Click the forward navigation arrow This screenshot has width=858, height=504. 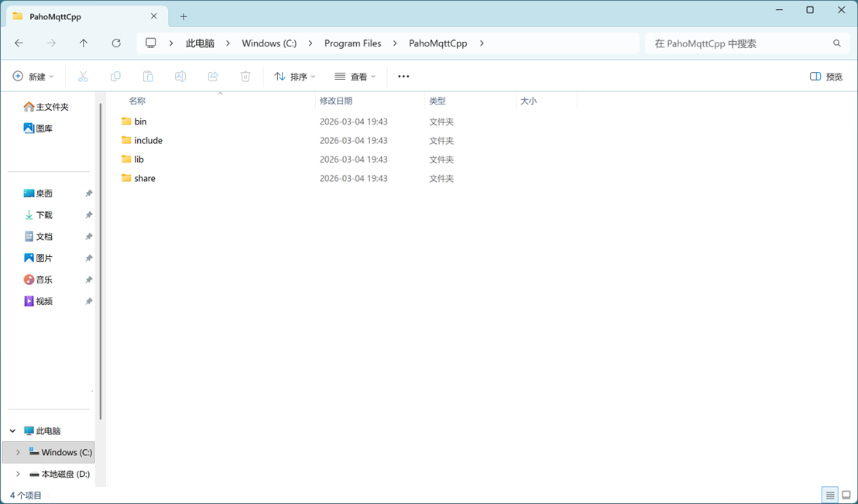click(x=51, y=43)
